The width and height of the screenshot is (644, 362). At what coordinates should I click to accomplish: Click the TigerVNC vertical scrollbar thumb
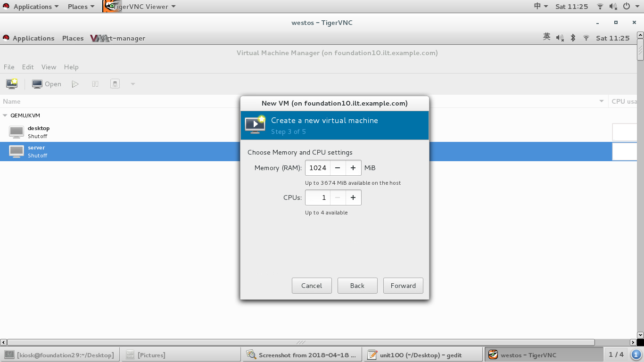pyautogui.click(x=640, y=49)
